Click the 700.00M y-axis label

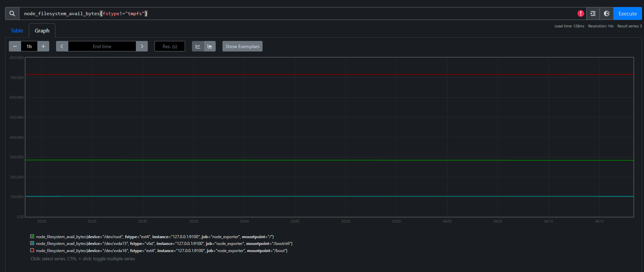coord(17,78)
